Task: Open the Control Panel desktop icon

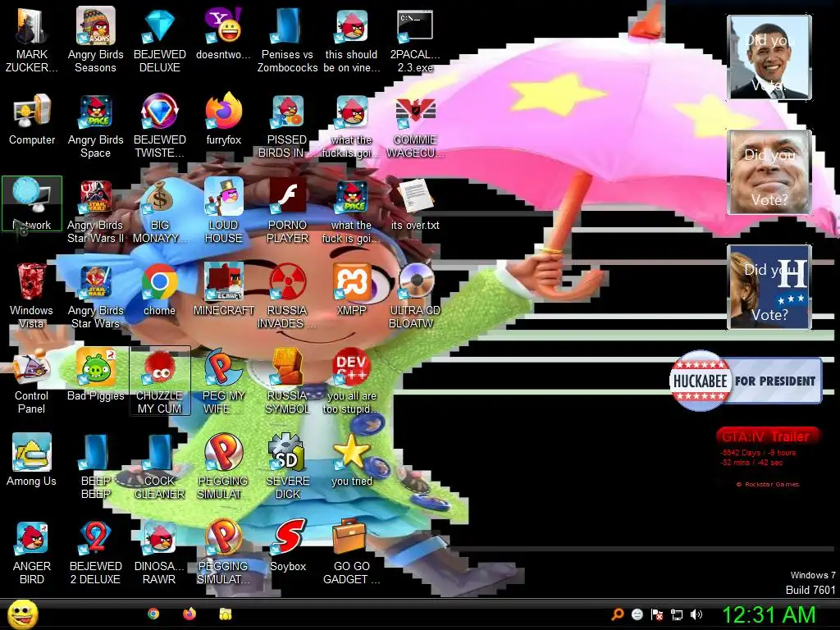Action: coord(32,381)
